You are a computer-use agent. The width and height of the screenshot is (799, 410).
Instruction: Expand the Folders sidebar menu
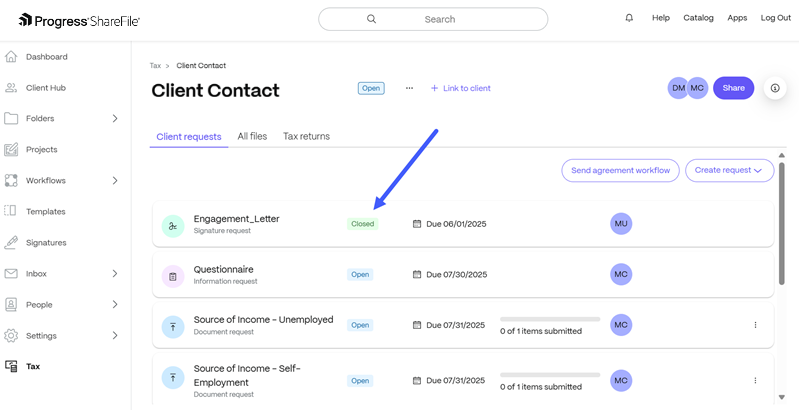pyautogui.click(x=115, y=119)
